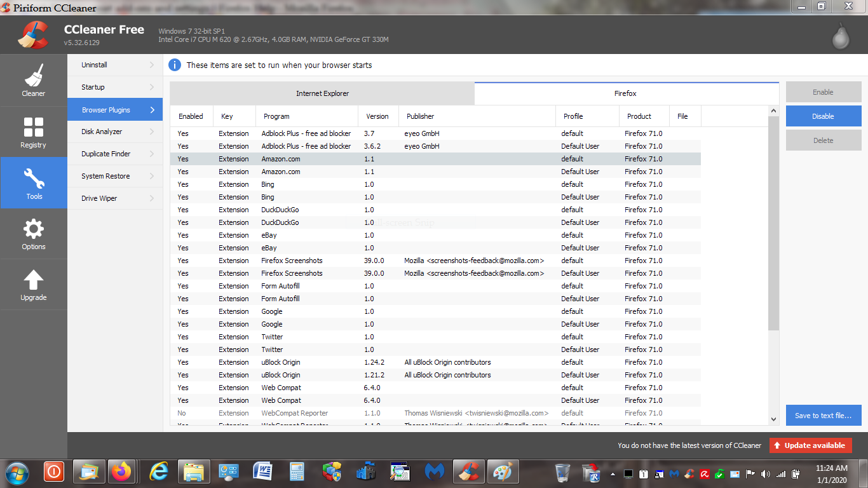Sort by Publisher column header

(x=477, y=116)
